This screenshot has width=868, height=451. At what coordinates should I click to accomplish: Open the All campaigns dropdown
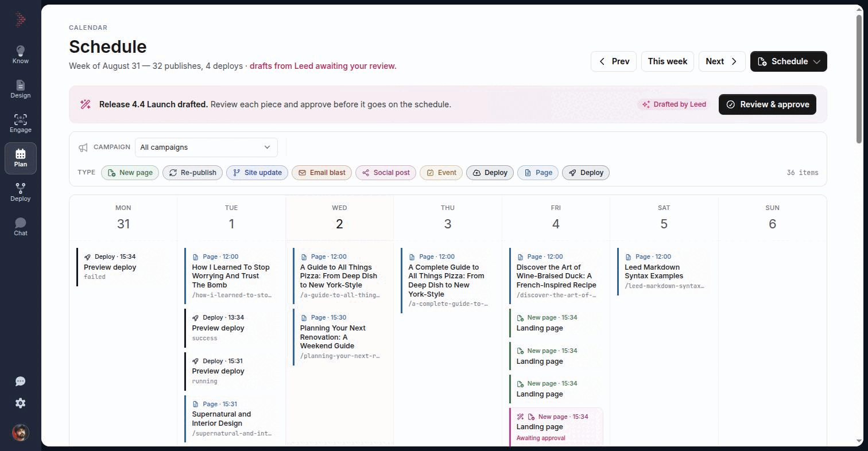coord(206,147)
